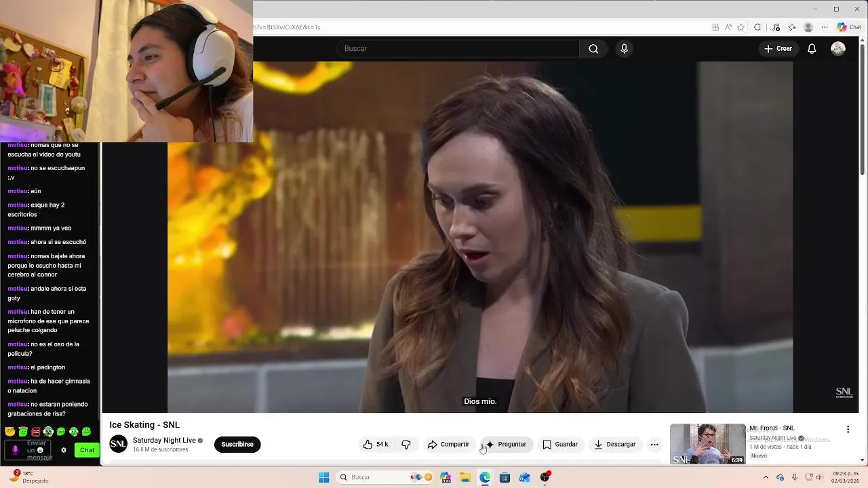Open Microsoft Edge taskbar icon
The height and width of the screenshot is (488, 868).
(x=485, y=477)
